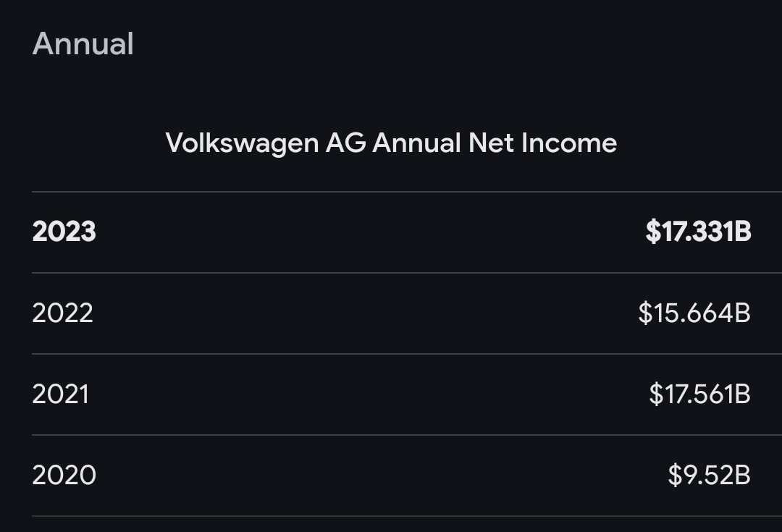Select the $15.664B net income value

[x=694, y=313]
